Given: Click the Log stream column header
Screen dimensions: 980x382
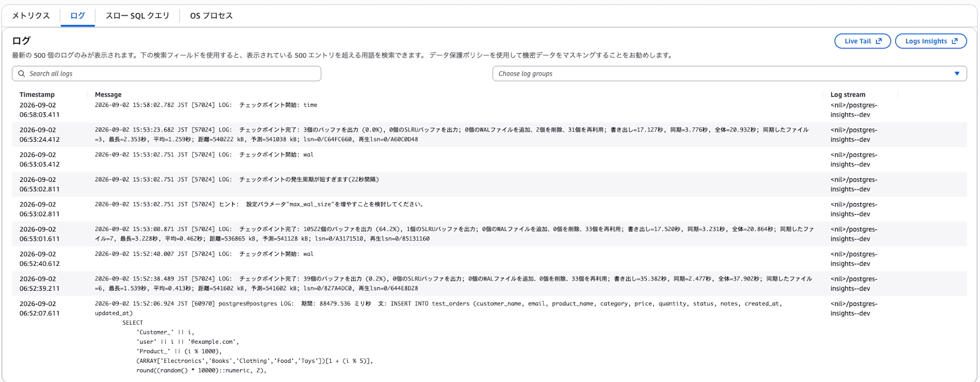Looking at the screenshot, I should (848, 95).
